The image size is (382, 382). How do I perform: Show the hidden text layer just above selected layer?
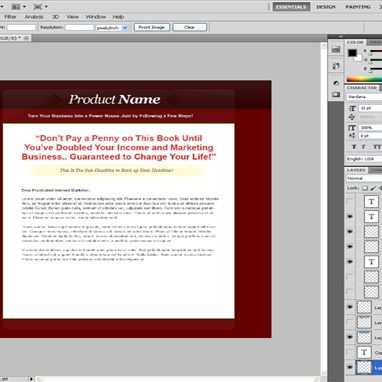click(350, 352)
